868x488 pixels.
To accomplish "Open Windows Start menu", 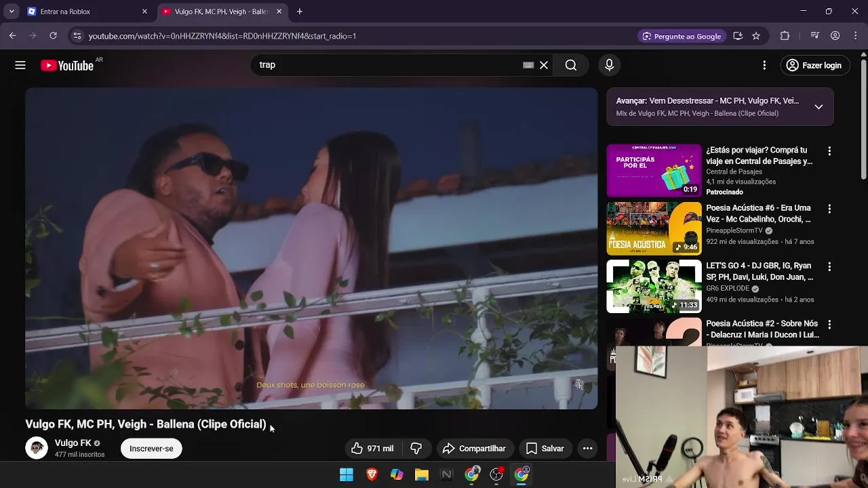I will coord(347,474).
